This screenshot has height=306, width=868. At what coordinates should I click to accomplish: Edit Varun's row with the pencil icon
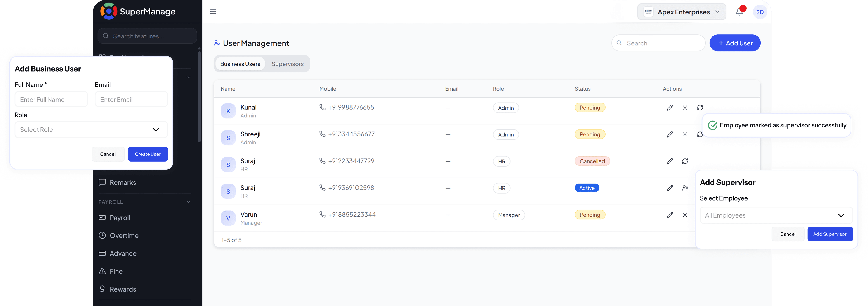(670, 215)
